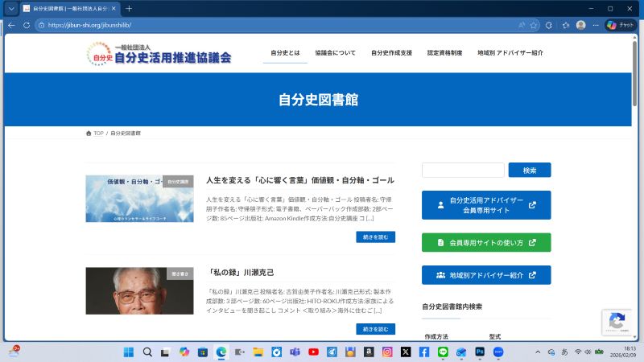Click the sidebar search text field

tap(463, 170)
